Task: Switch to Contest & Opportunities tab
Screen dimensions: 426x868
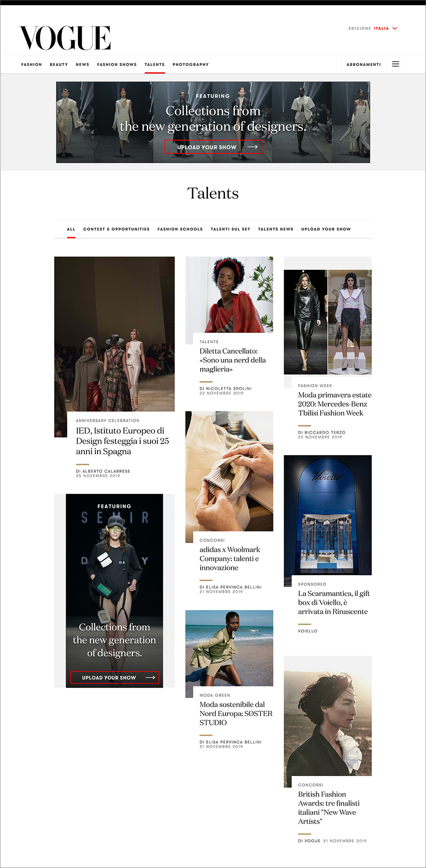Action: pyautogui.click(x=116, y=229)
